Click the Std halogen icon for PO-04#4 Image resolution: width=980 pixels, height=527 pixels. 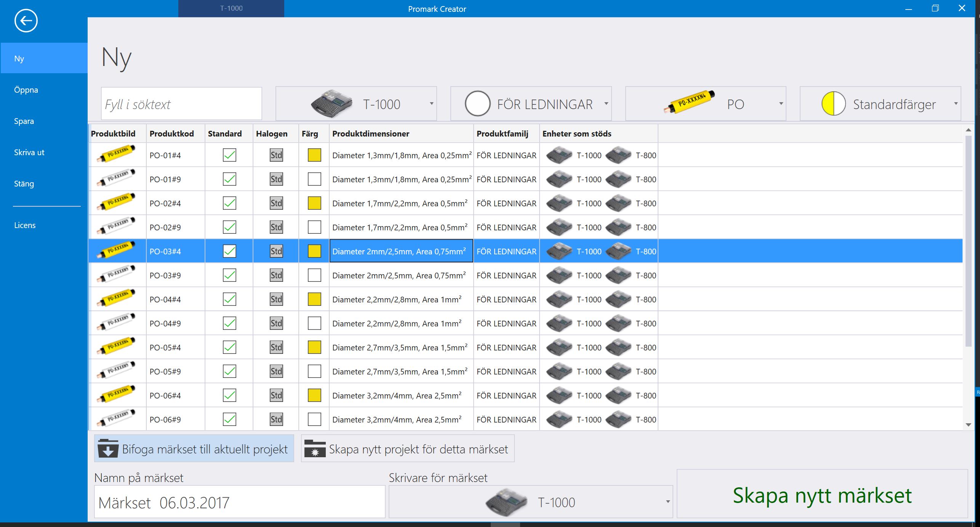[x=276, y=299]
